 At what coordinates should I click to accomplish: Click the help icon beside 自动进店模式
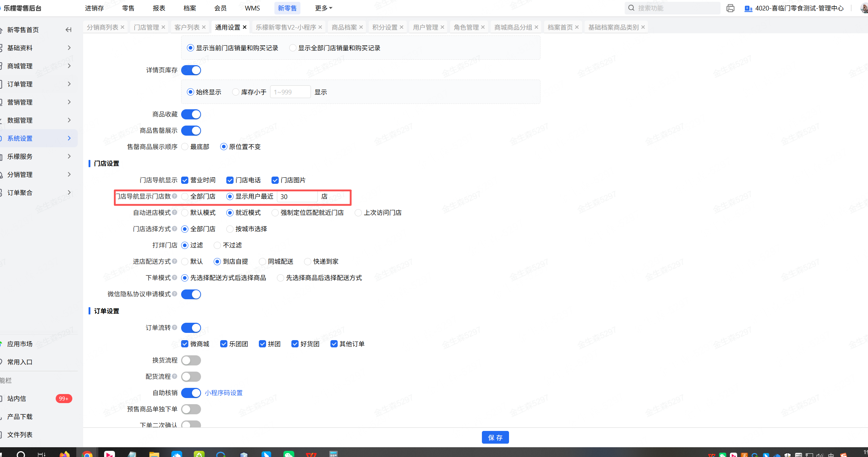(x=175, y=212)
